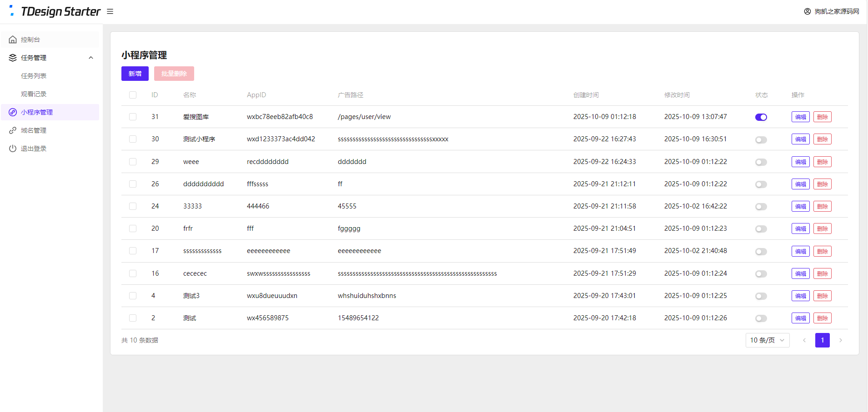Click the link icon for 域名管理
Screen dimensions: 868x412
(x=13, y=130)
